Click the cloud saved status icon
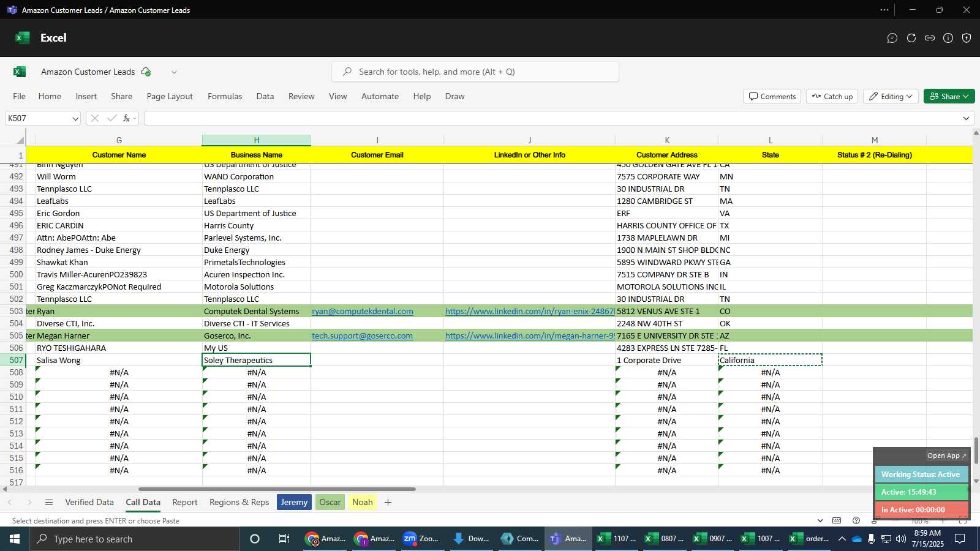 [x=146, y=72]
